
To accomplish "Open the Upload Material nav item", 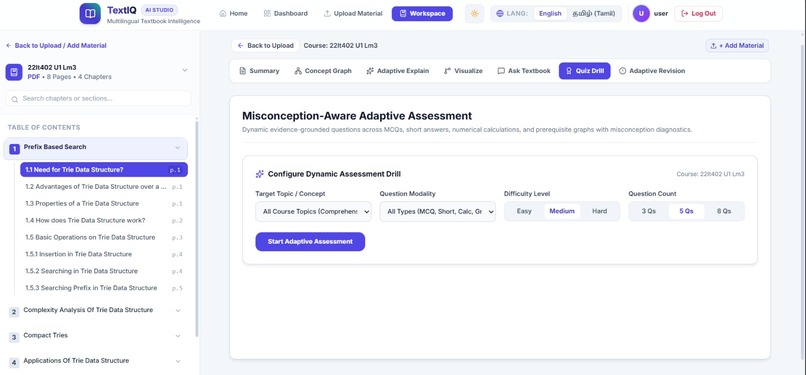I will tap(353, 13).
